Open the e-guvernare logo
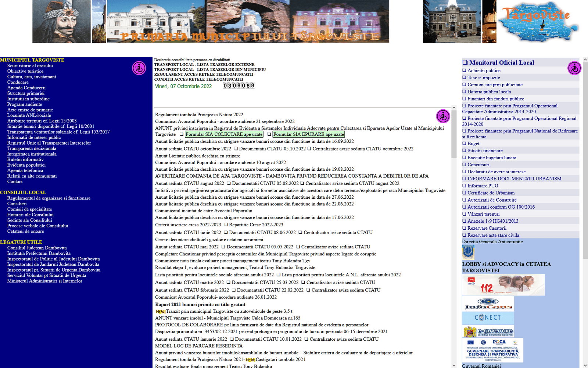 [x=488, y=331]
